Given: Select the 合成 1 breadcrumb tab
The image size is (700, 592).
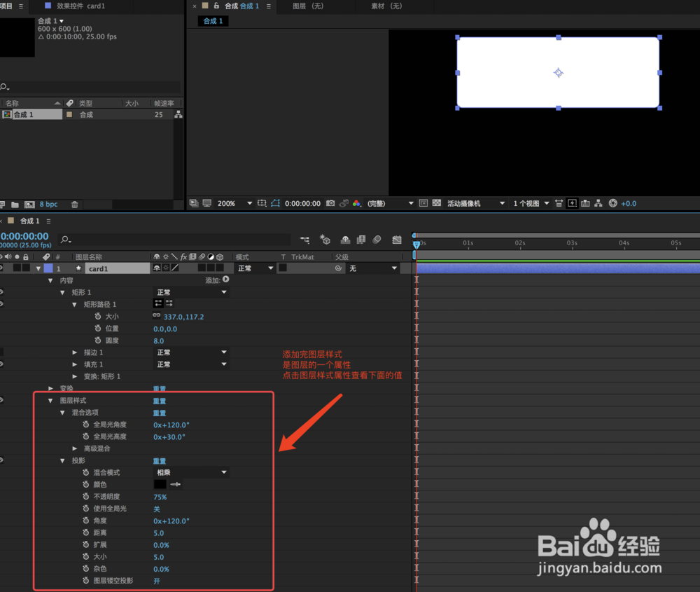Looking at the screenshot, I should pyautogui.click(x=213, y=21).
